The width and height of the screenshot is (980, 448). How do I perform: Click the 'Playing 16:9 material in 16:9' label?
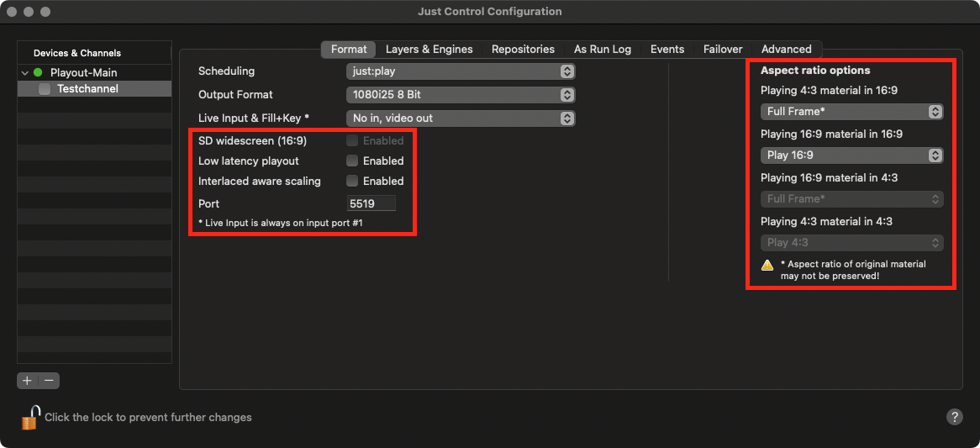(832, 134)
